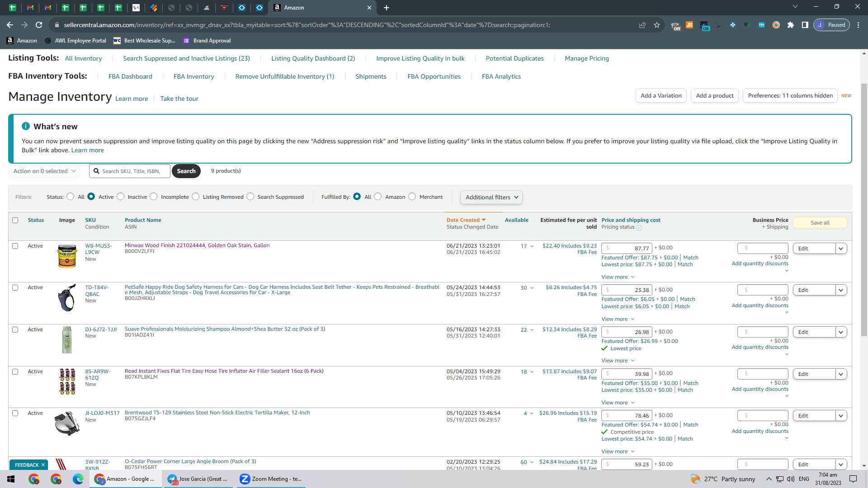Click the SKU search input field
Screen dimensions: 868x488
(x=130, y=171)
